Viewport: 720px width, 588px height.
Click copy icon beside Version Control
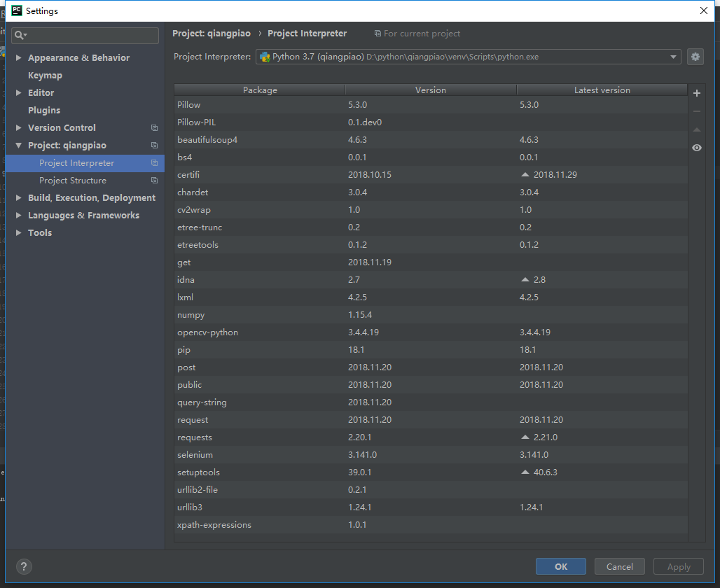point(154,128)
